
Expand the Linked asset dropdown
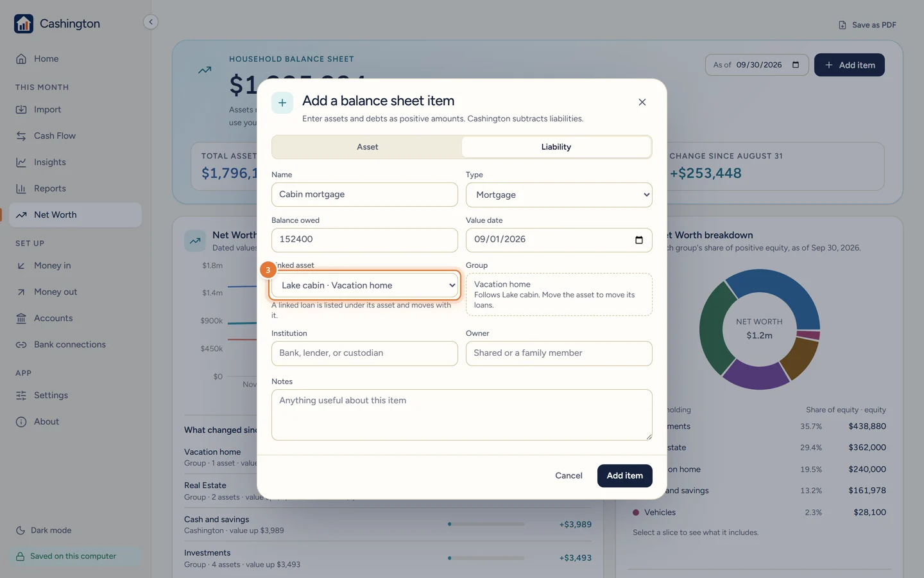pos(364,286)
